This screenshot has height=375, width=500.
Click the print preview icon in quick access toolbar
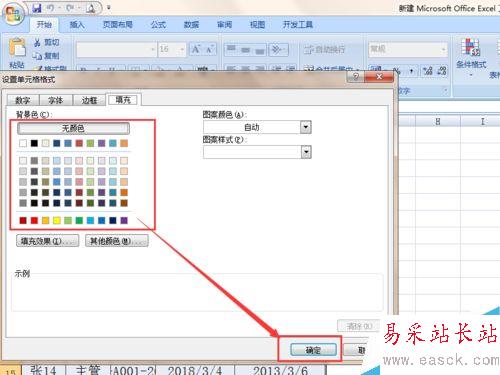coord(90,8)
